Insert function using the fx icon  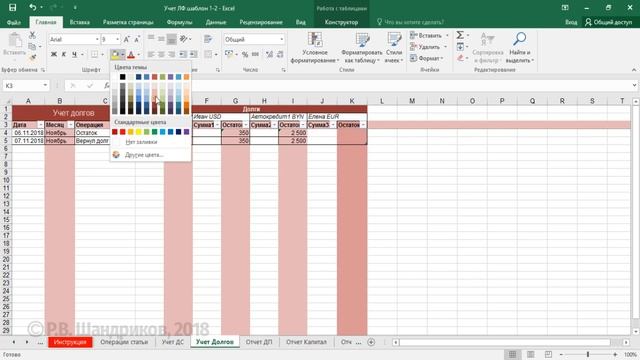(x=107, y=85)
